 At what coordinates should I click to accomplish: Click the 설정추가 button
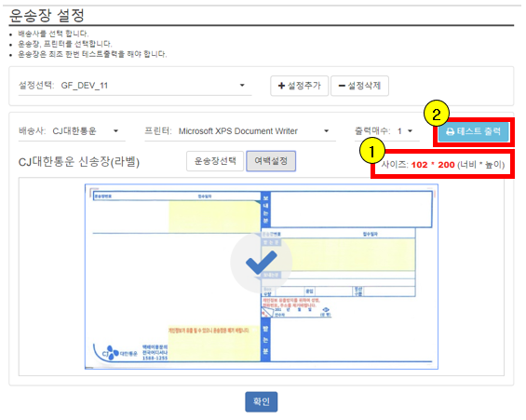tap(299, 86)
